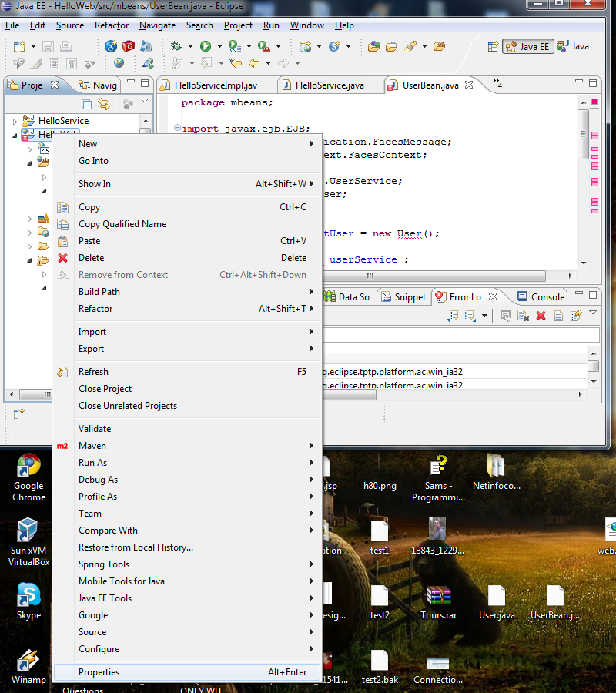
Task: Choose Refresh from the context menu
Action: coord(187,372)
